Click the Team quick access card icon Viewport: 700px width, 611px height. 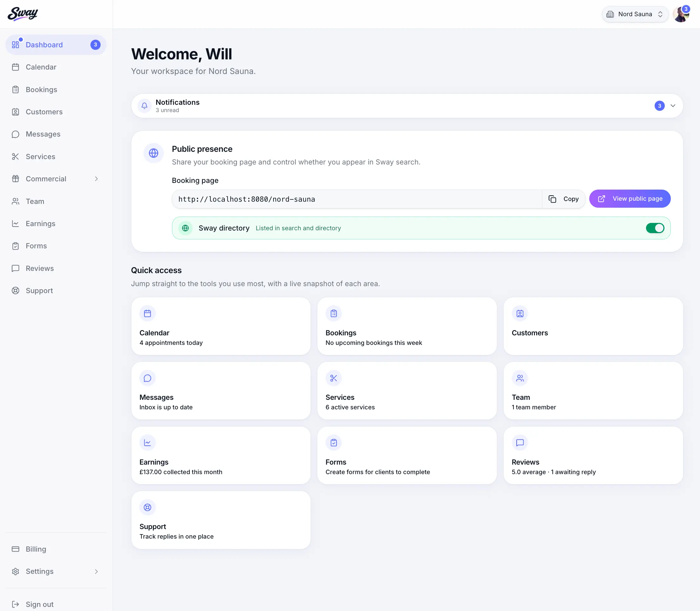coord(520,378)
